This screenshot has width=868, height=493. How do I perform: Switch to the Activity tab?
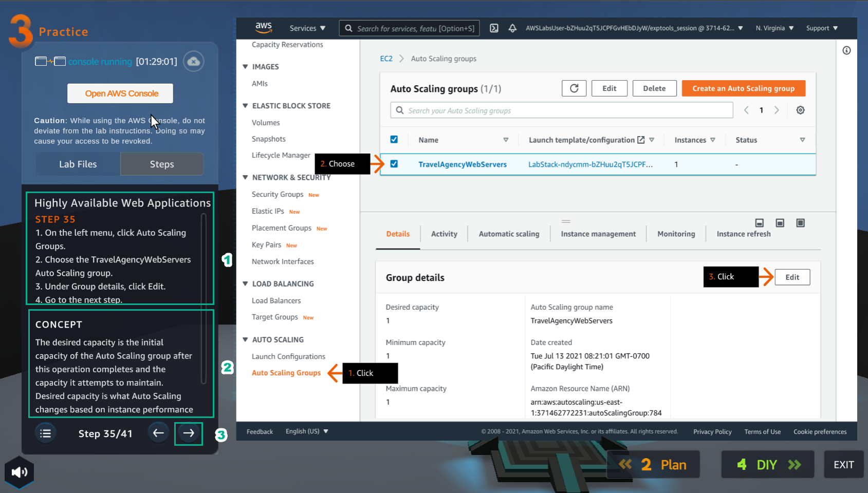[444, 234]
